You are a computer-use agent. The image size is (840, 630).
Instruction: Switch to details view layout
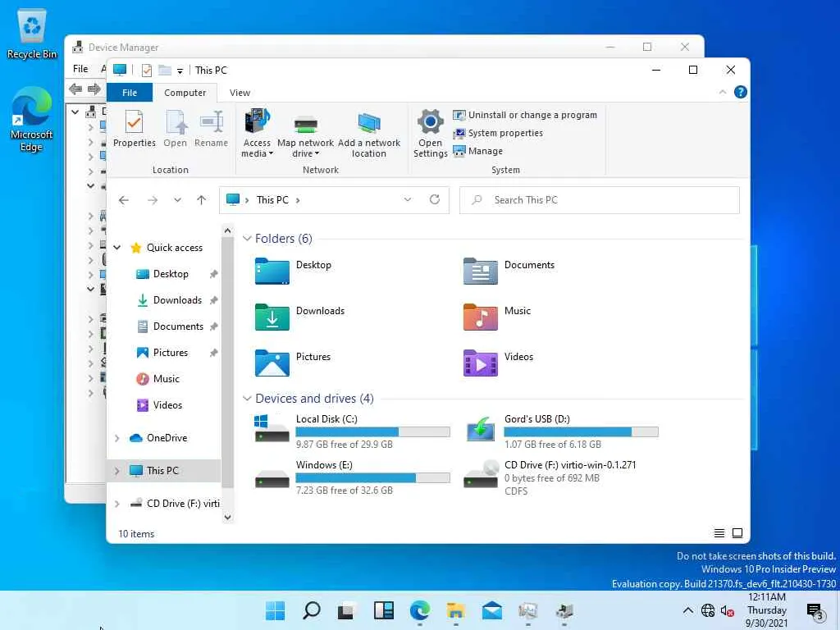[x=719, y=533]
